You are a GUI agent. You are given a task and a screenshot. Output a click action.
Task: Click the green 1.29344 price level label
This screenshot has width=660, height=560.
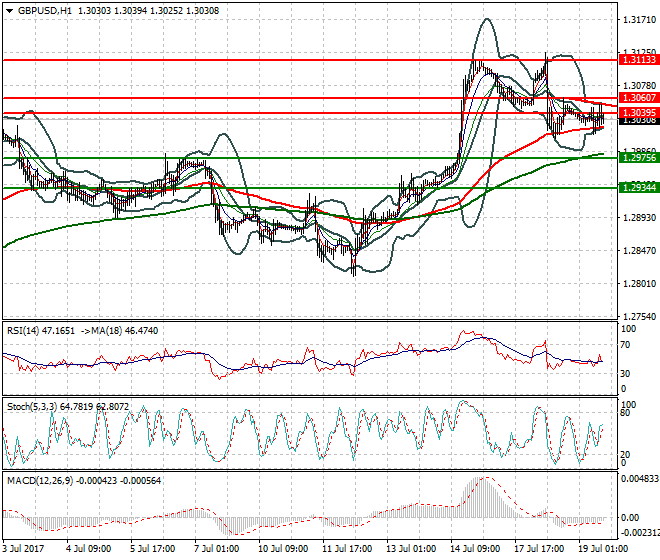tap(639, 187)
